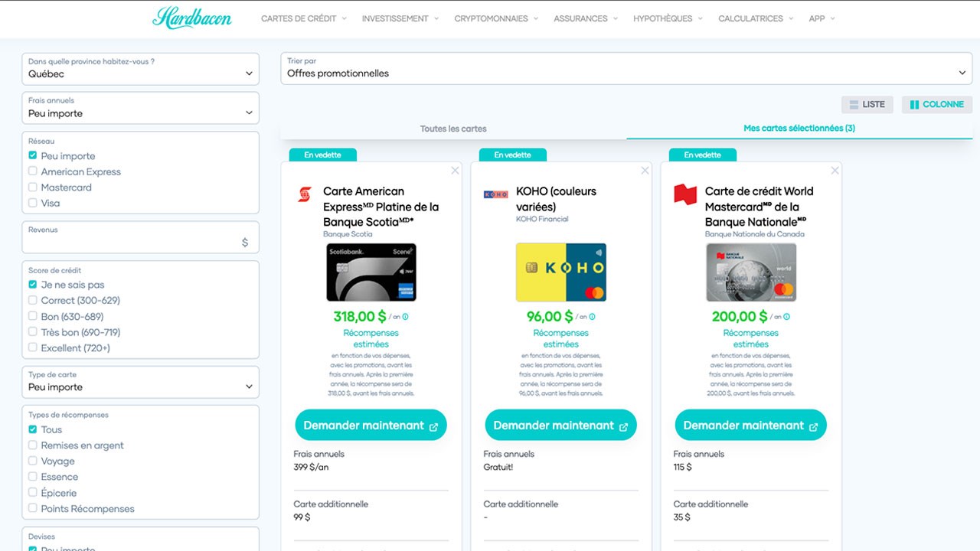
Task: Click the info icon next to 200,00 $
Action: 786,317
